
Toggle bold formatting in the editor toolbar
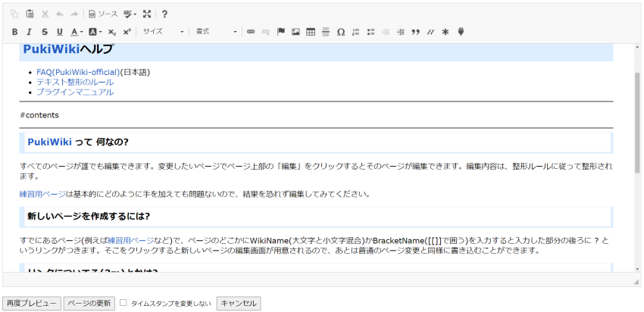14,32
